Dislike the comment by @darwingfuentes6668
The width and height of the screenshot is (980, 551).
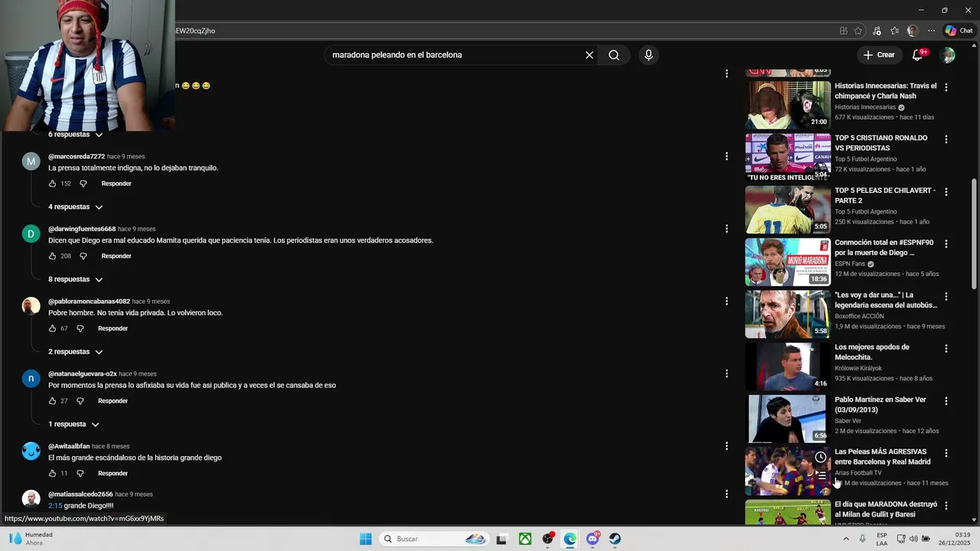click(x=83, y=256)
